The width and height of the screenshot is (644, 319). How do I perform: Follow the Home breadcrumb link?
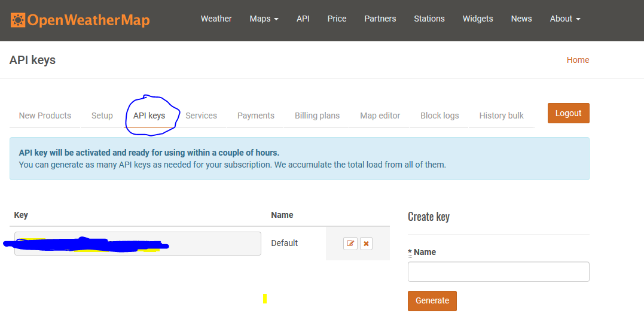point(578,60)
